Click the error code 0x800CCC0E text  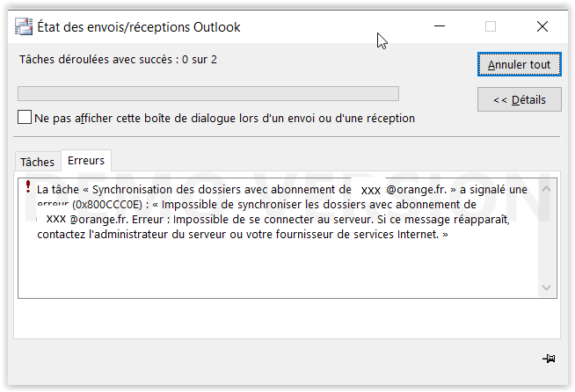109,205
